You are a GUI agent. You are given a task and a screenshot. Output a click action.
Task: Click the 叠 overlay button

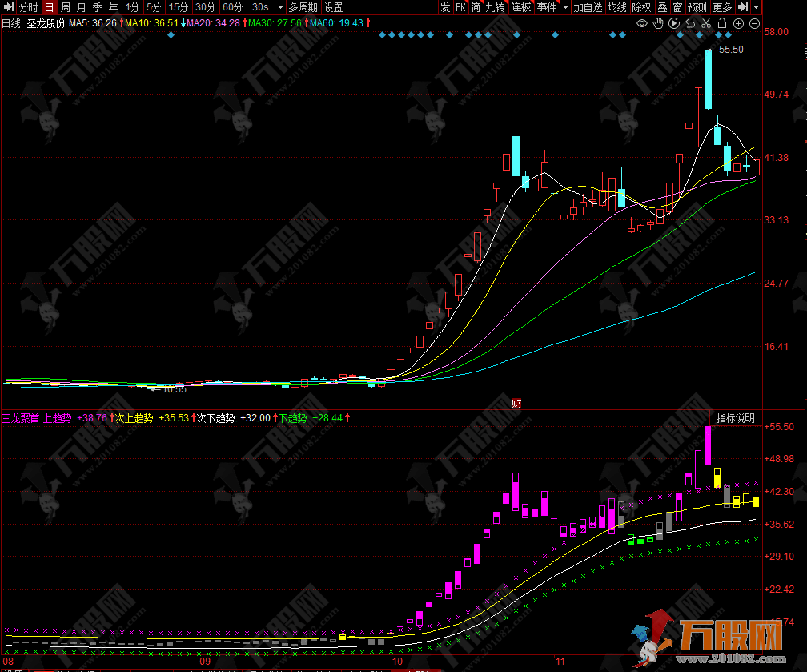coord(663,7)
